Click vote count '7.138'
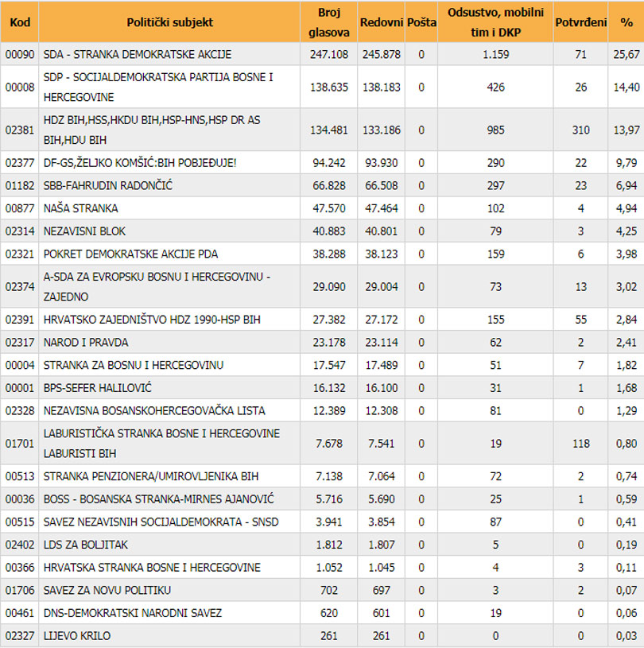Viewport: 644px width, 648px height. coord(329,475)
